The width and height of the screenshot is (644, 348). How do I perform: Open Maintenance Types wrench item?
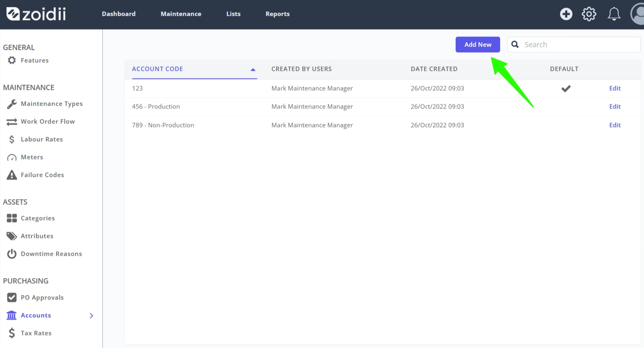click(44, 104)
